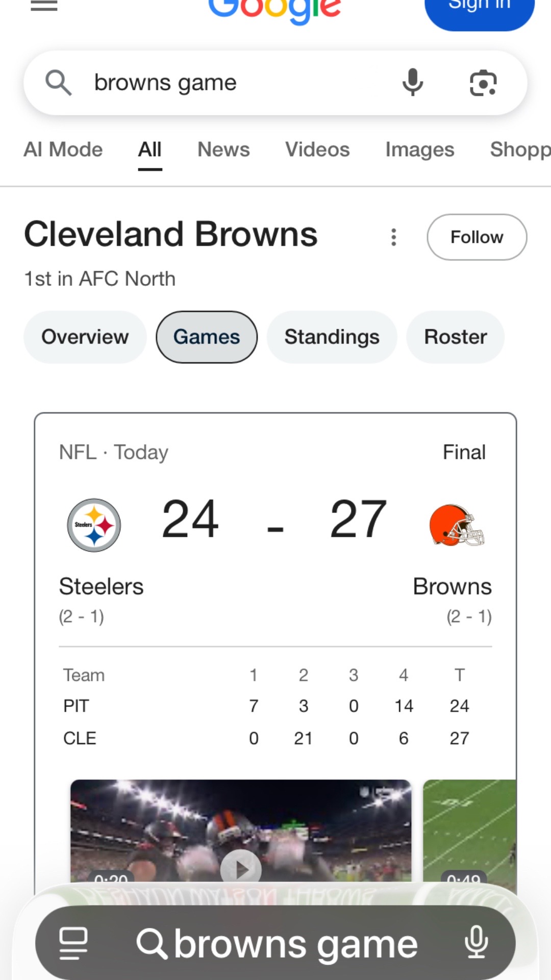Select the Overview chip

point(85,337)
